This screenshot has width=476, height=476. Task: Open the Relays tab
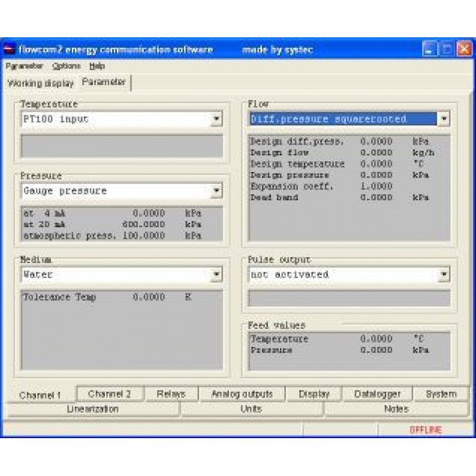(x=171, y=393)
